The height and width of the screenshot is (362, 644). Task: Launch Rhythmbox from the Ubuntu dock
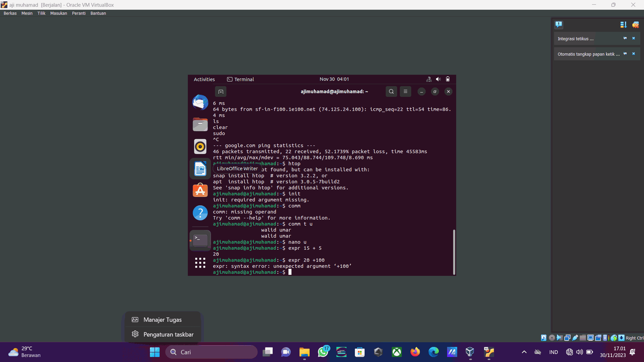[x=200, y=146]
